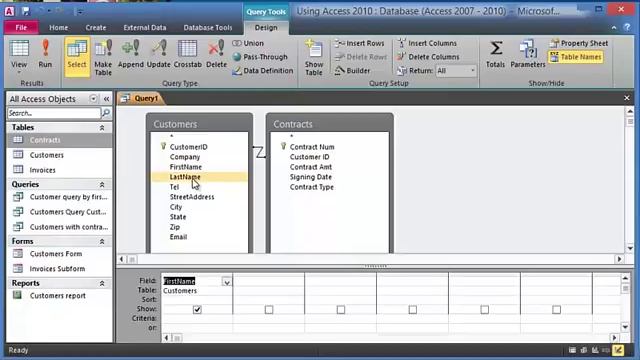Image resolution: width=640 pixels, height=360 pixels.
Task: Open the Show Table dialog
Action: point(313,57)
